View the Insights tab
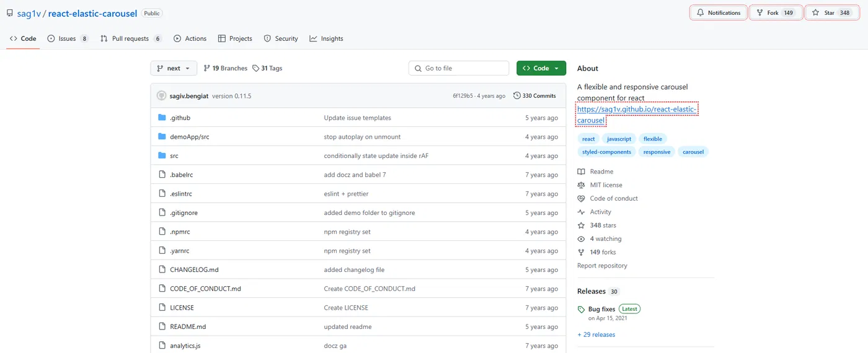This screenshot has height=353, width=868. tap(326, 38)
